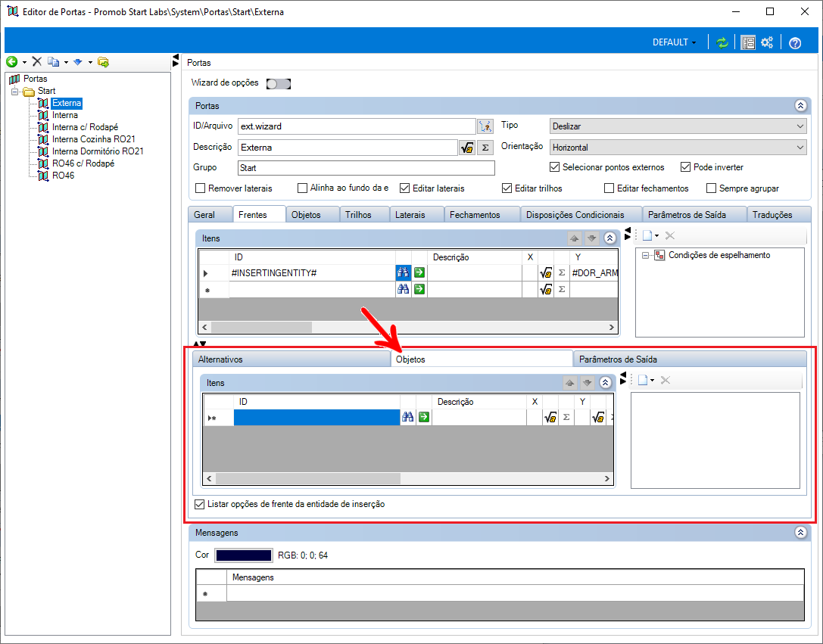Enable the Remover laterais checkbox
The width and height of the screenshot is (823, 644).
(x=201, y=188)
